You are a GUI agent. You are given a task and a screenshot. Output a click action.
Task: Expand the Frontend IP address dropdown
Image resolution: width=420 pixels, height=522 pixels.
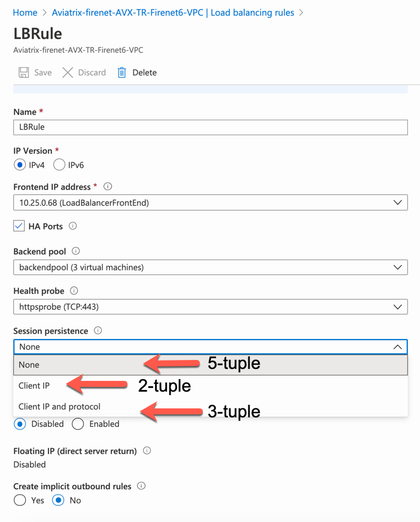click(210, 203)
